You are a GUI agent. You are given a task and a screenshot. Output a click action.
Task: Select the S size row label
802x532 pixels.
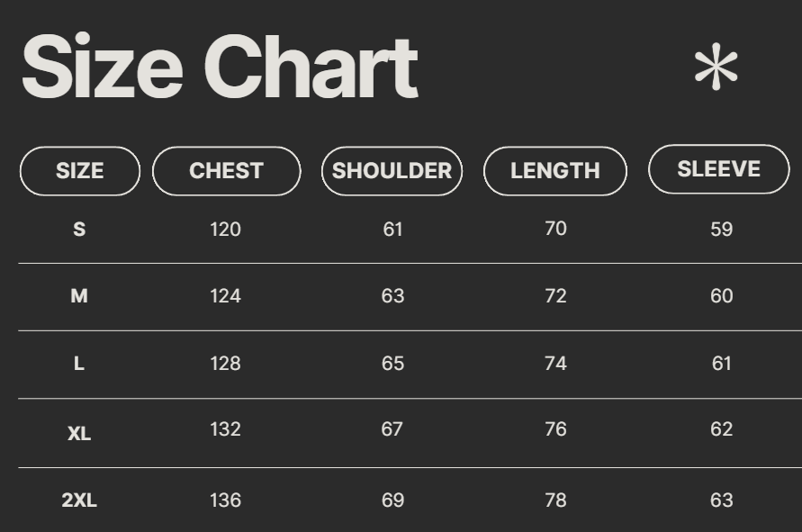point(79,230)
